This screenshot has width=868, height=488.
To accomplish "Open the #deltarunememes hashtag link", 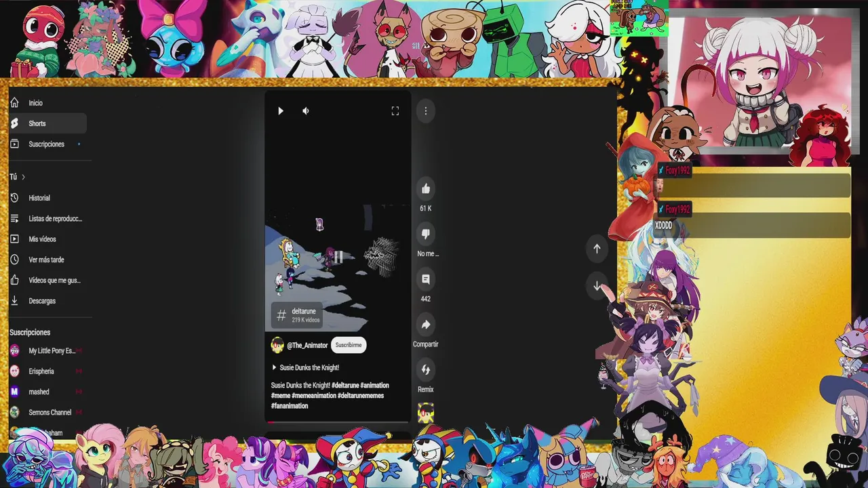I will coord(361,396).
